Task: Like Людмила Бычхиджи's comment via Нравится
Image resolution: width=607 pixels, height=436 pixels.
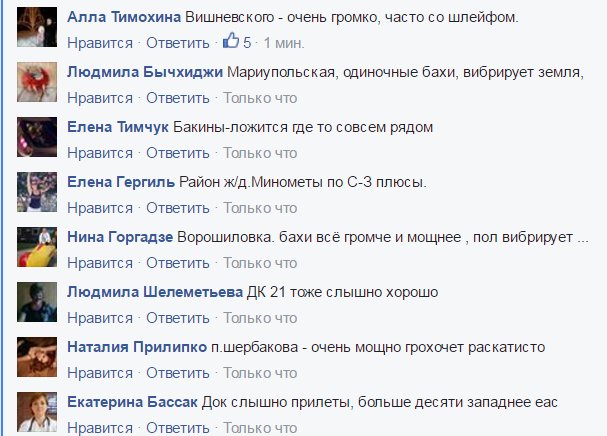Action: [99, 98]
